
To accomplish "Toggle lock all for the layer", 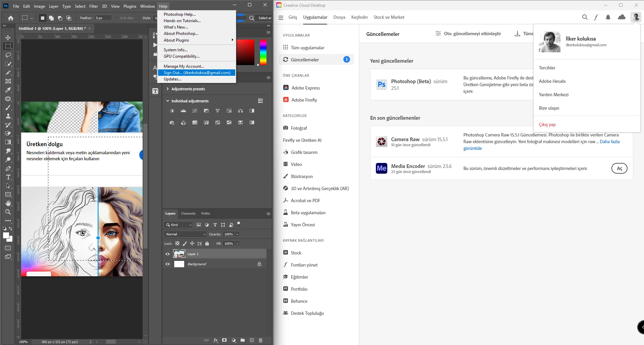I will [x=207, y=244].
